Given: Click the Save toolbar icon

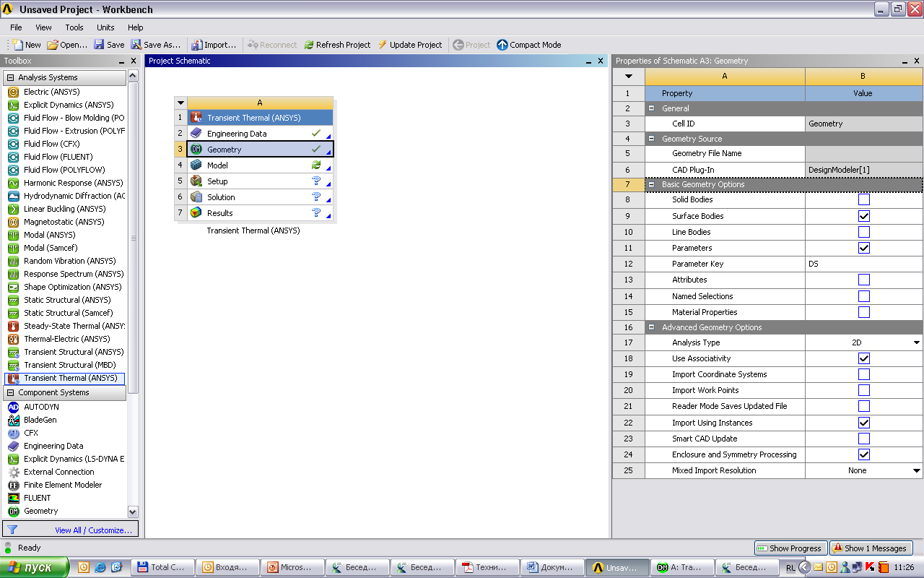Looking at the screenshot, I should (x=109, y=45).
